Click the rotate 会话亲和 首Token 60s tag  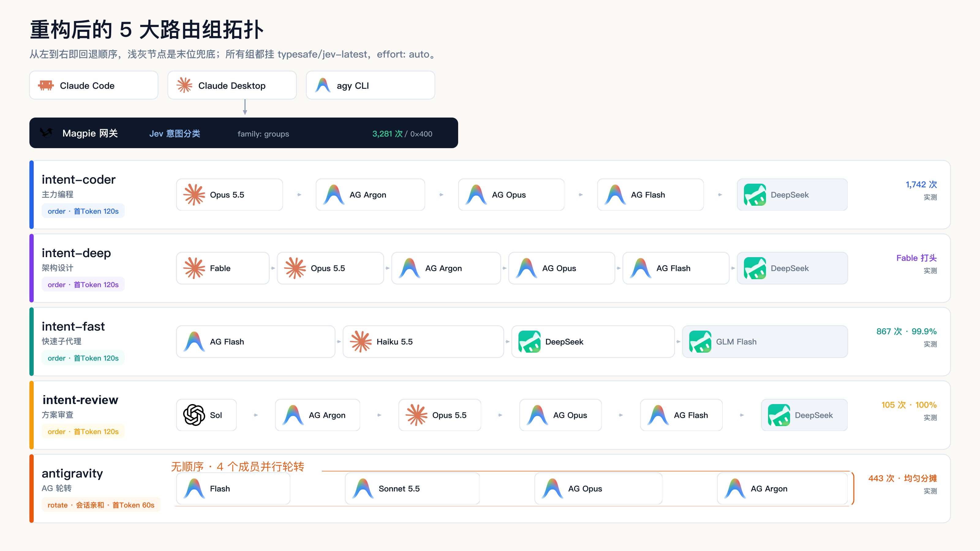[101, 505]
